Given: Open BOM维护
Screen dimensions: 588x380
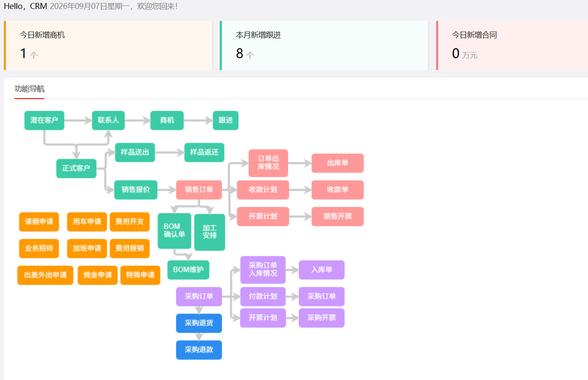Looking at the screenshot, I should coord(188,270).
